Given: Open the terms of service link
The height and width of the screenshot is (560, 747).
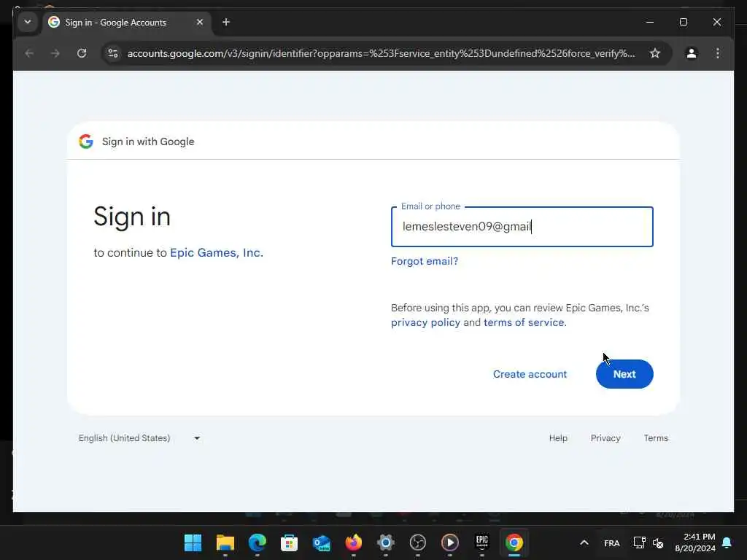Looking at the screenshot, I should click(525, 322).
